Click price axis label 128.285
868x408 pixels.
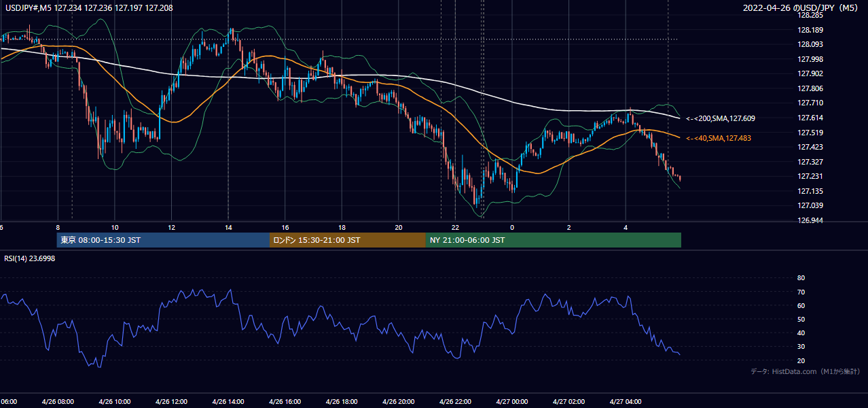pos(810,15)
